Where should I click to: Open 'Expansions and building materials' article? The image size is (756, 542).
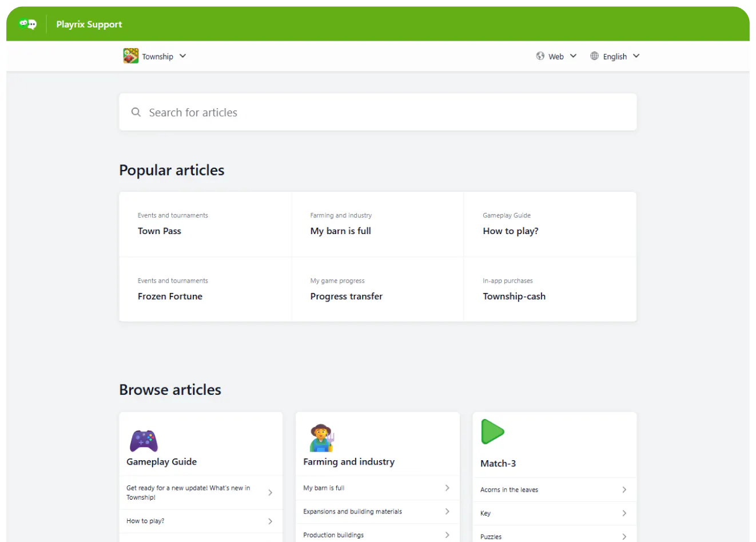pos(377,512)
